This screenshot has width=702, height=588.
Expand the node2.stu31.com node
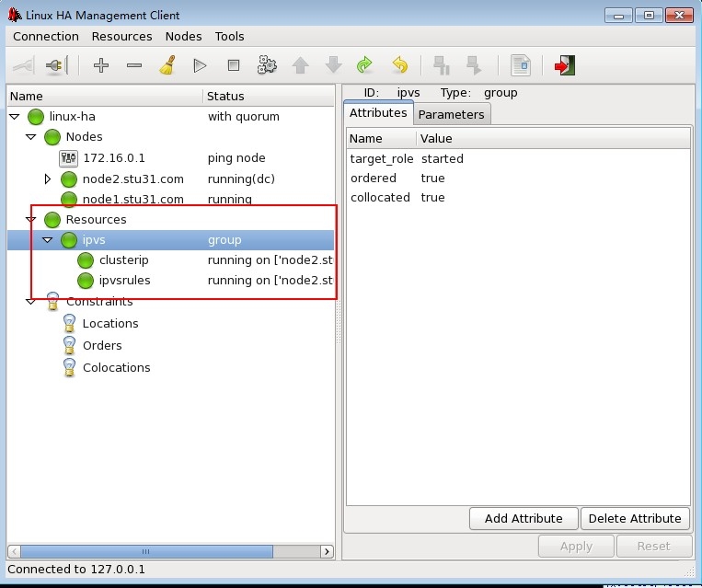(x=48, y=179)
